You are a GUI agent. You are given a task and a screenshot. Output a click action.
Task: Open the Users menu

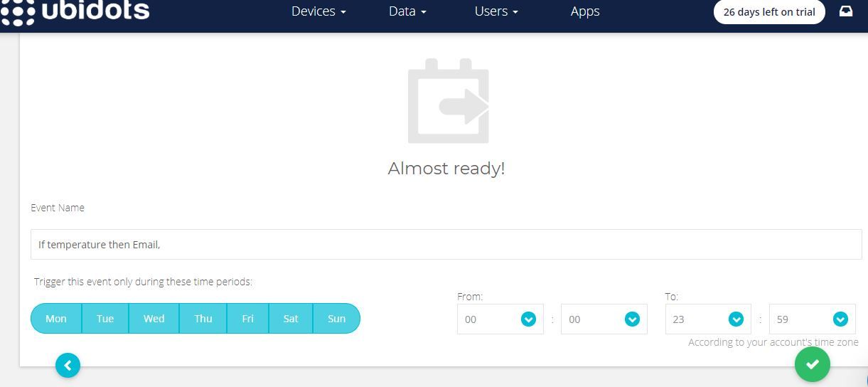tap(496, 11)
